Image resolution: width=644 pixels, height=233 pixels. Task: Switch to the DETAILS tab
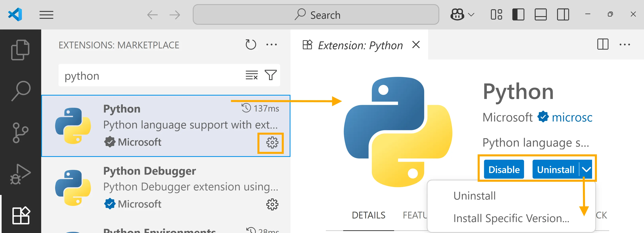point(368,215)
